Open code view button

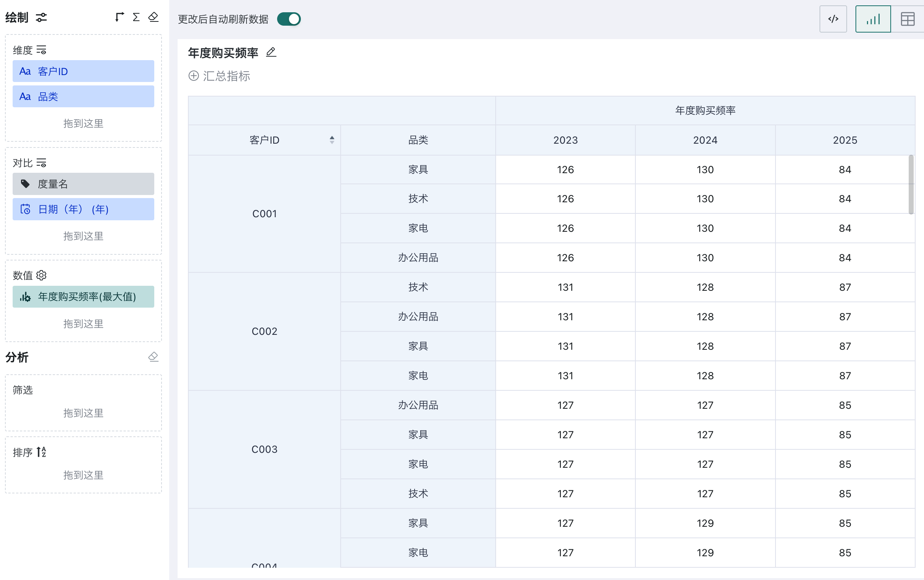point(833,19)
